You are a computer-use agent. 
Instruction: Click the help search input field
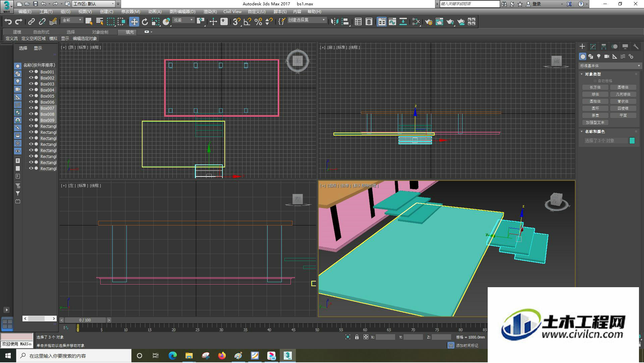click(x=470, y=4)
